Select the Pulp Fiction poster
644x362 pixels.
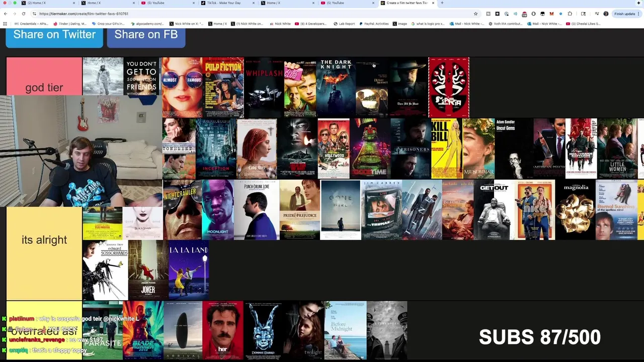[223, 87]
